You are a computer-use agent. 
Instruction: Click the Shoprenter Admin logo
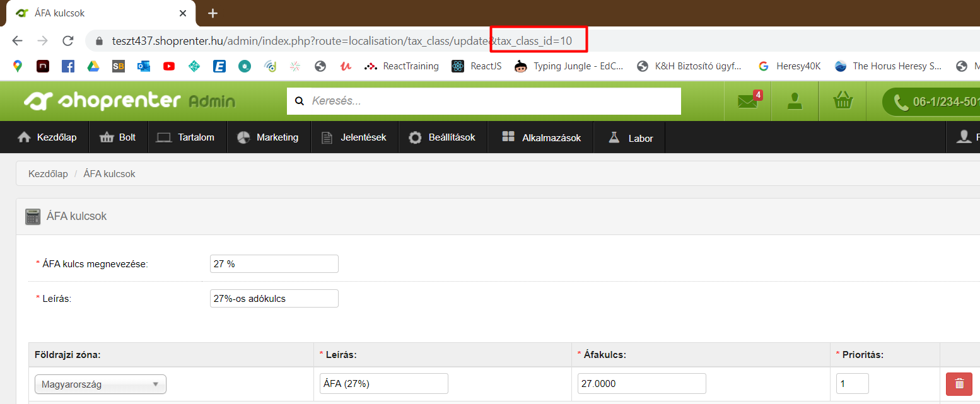(x=129, y=101)
